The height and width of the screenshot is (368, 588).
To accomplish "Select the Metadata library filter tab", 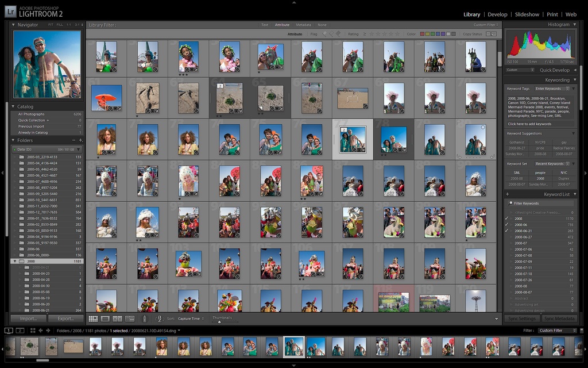I will [x=303, y=25].
